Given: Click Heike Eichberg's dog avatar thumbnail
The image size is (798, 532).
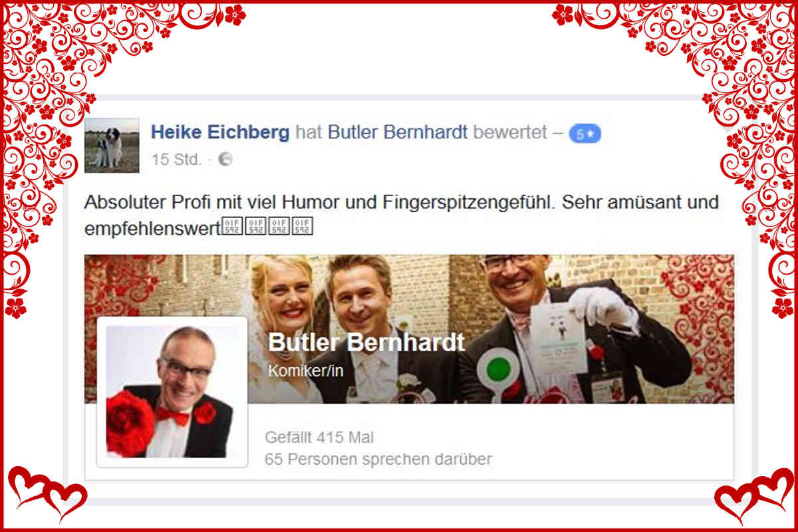Looking at the screenshot, I should pos(112,146).
